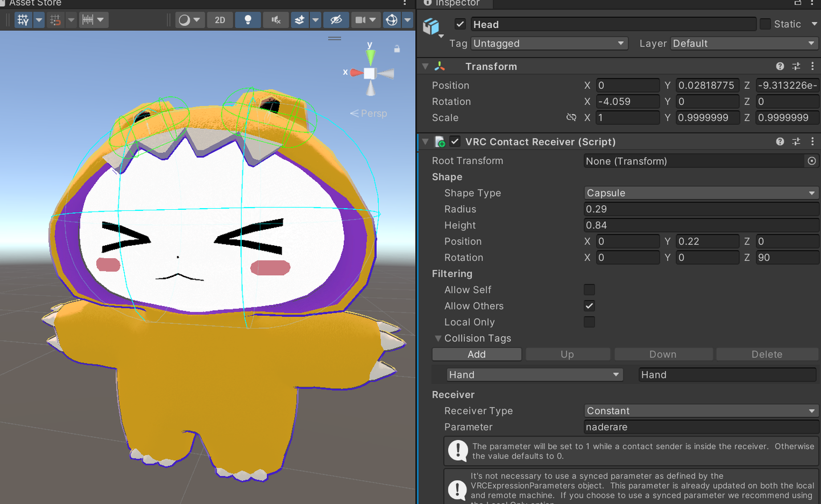
Task: Click the Head GameObject cube icon
Action: click(x=432, y=26)
